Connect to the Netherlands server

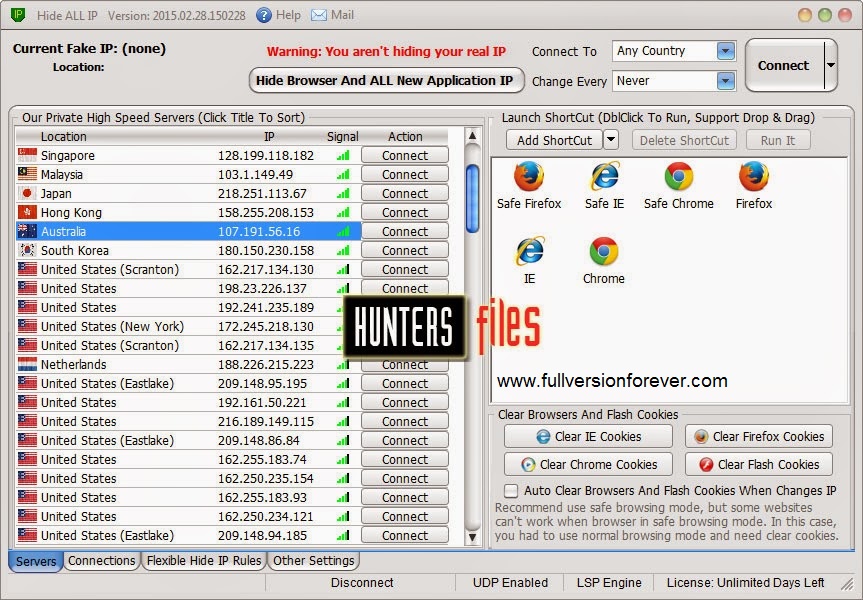click(x=405, y=366)
